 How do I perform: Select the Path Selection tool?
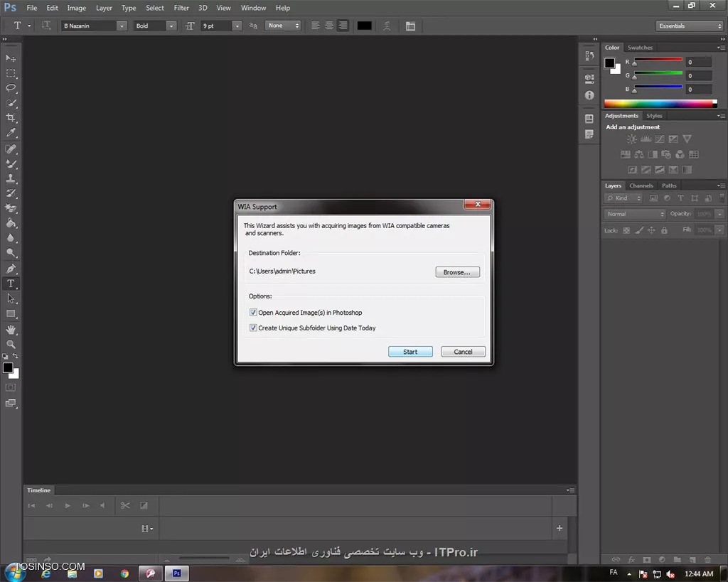(x=11, y=298)
